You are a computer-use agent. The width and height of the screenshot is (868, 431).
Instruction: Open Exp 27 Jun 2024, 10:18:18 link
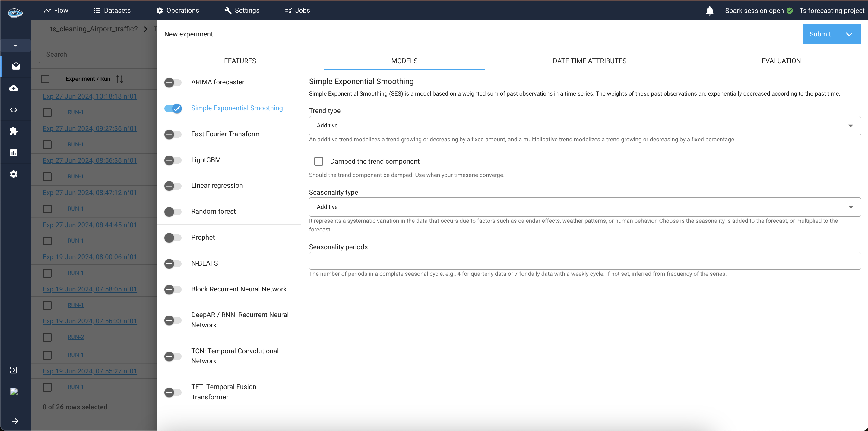pos(90,96)
